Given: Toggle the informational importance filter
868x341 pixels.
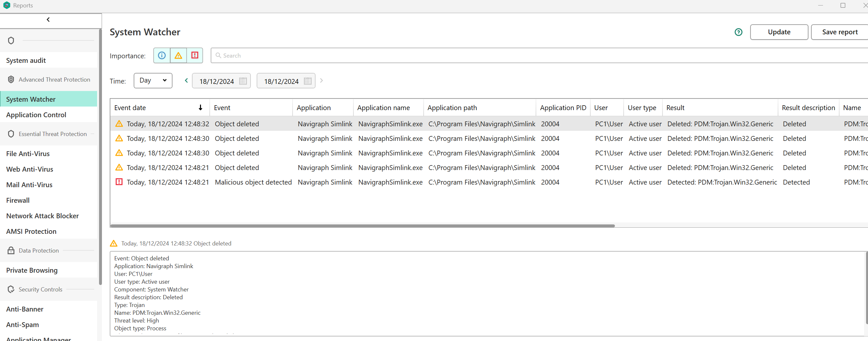Looking at the screenshot, I should point(162,55).
